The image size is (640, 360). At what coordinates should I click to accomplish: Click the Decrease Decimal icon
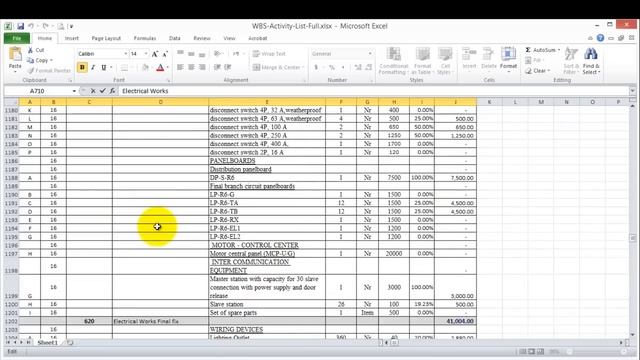point(369,67)
